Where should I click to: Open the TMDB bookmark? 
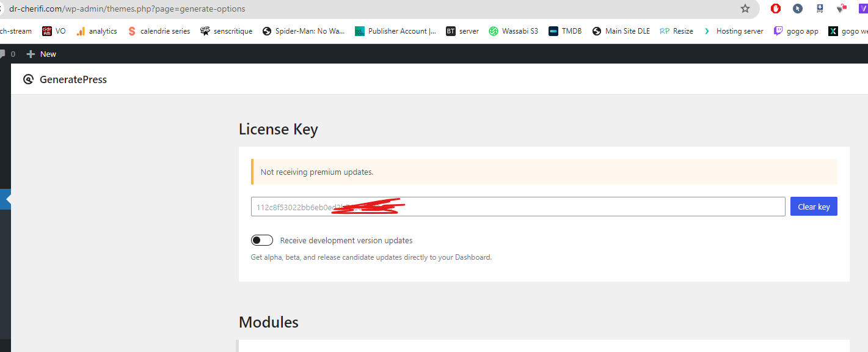pos(565,31)
